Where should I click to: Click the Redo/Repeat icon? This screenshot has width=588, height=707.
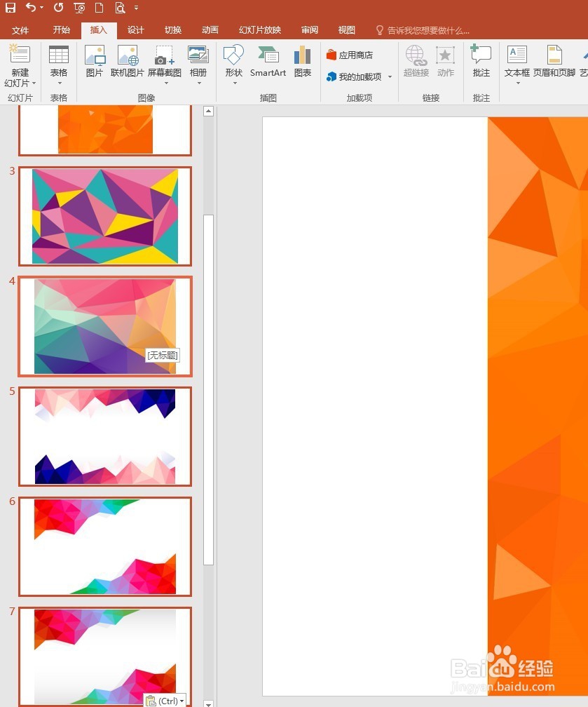point(58,7)
